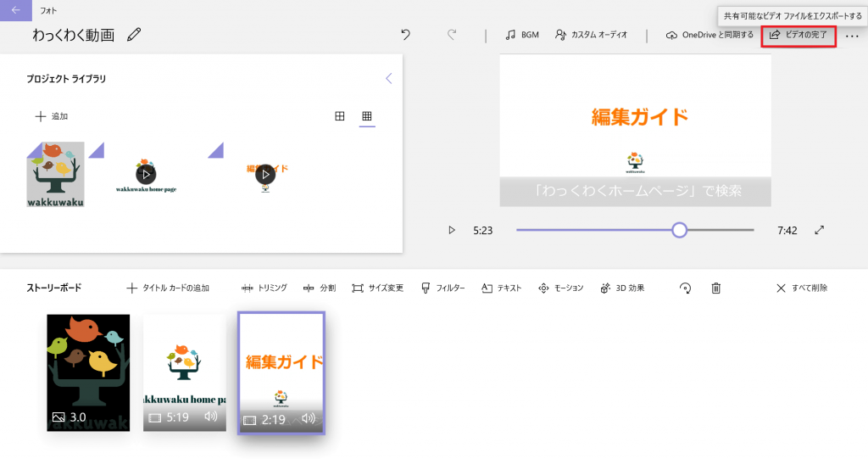Click ビデオの完了 to export the video
Screen dimensions: 868x459
tap(798, 35)
